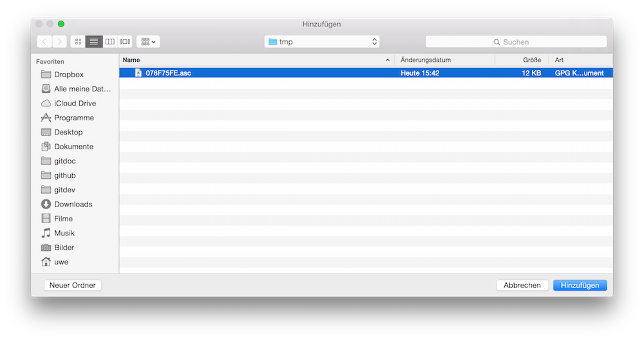Sort by the Name column header
644x341 pixels.
point(257,60)
